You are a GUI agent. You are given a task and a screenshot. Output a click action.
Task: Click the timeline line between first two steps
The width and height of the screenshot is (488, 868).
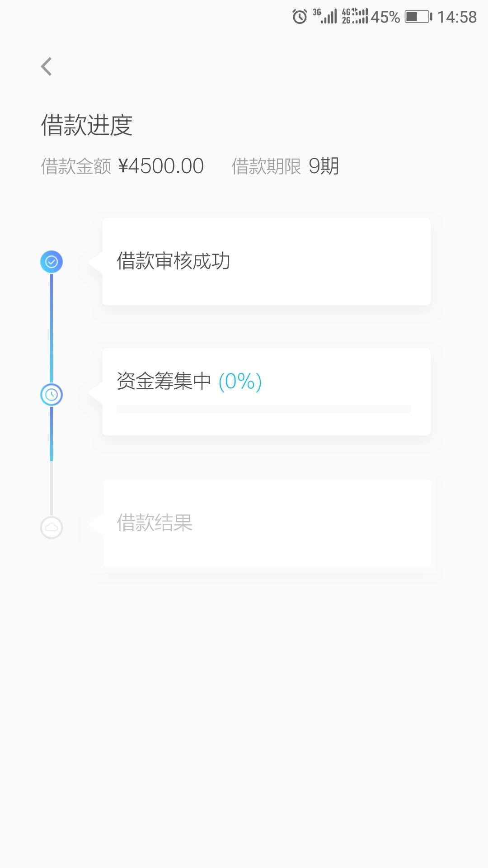52,328
